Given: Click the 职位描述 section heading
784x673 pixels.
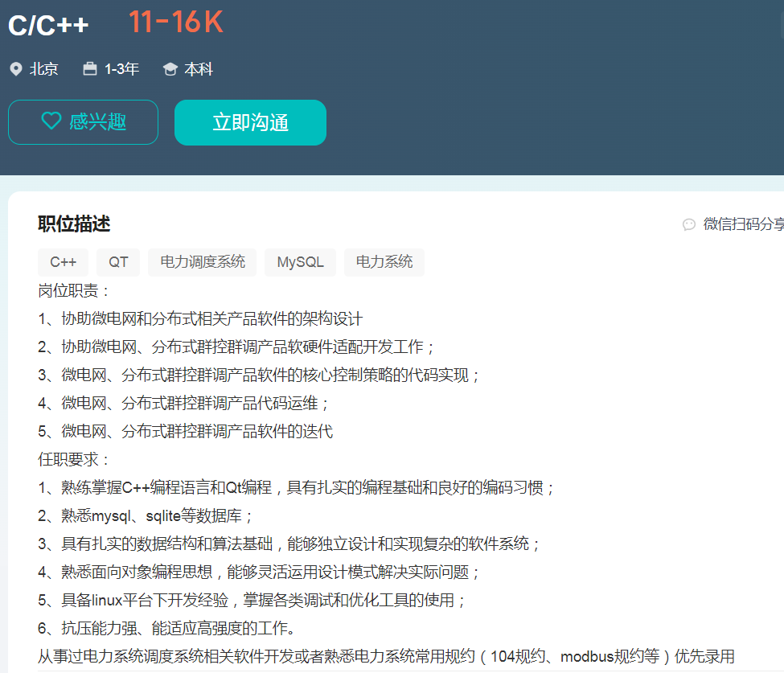Looking at the screenshot, I should pyautogui.click(x=74, y=224).
